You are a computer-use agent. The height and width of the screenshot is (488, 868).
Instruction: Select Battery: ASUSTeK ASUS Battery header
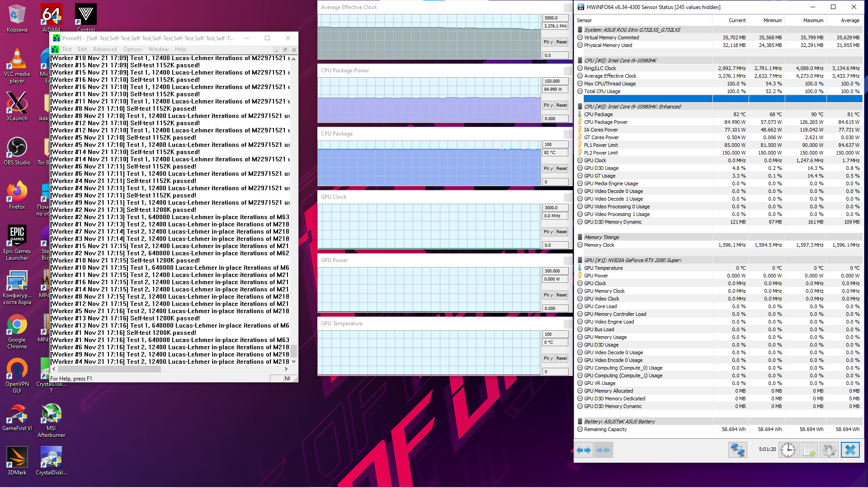pyautogui.click(x=719, y=422)
